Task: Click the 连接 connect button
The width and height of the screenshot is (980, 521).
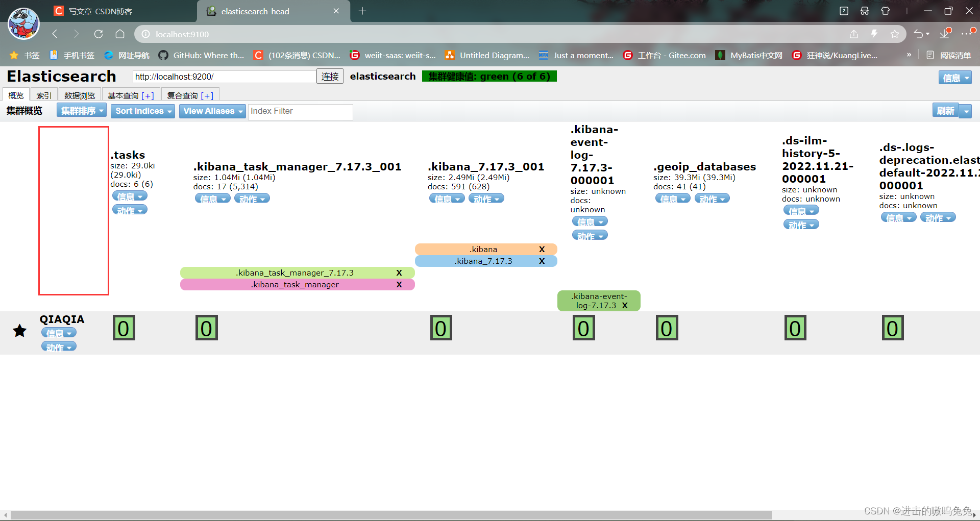Action: [330, 77]
